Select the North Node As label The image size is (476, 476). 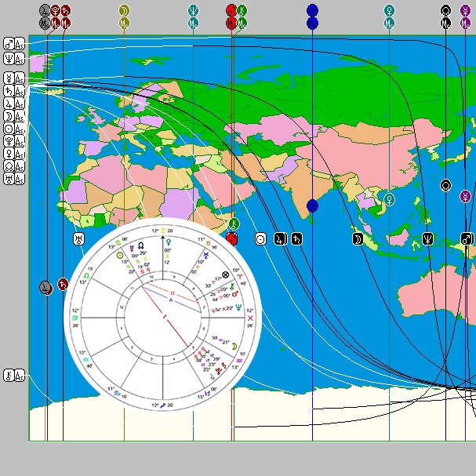tap(14, 166)
